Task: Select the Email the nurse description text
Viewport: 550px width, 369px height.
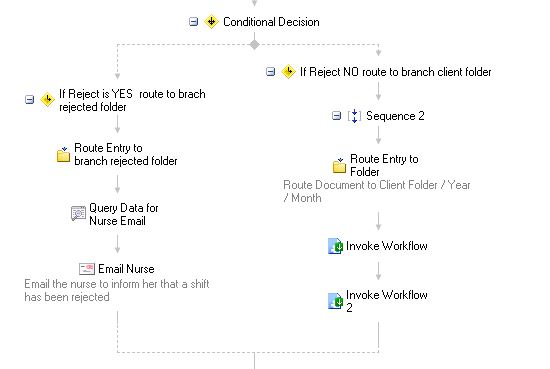Action: click(x=117, y=290)
